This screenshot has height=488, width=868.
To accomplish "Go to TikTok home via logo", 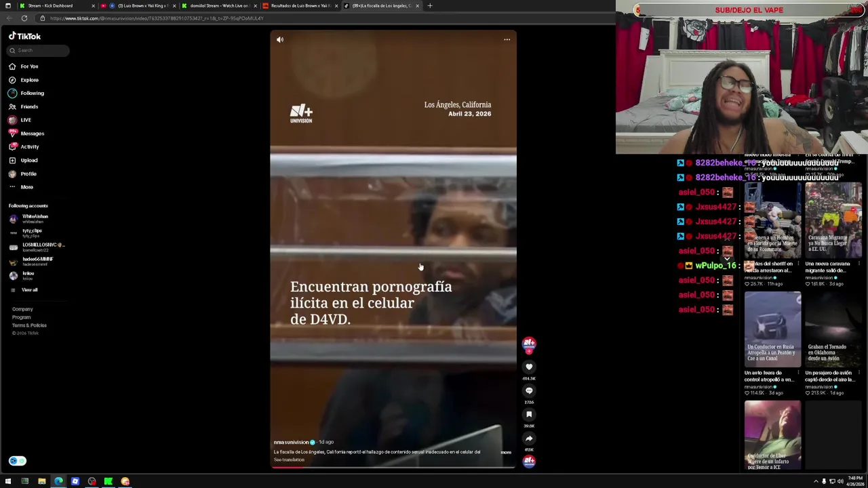I will [x=24, y=36].
